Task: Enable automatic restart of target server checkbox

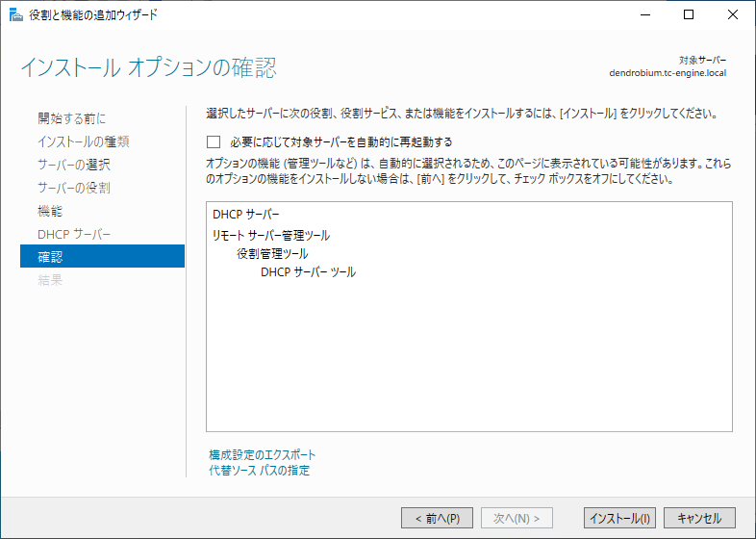Action: pos(214,141)
